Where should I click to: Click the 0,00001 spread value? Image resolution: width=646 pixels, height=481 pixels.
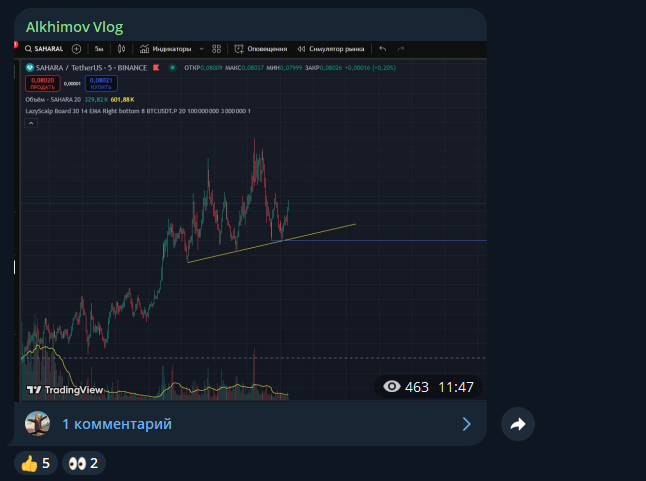pyautogui.click(x=72, y=84)
